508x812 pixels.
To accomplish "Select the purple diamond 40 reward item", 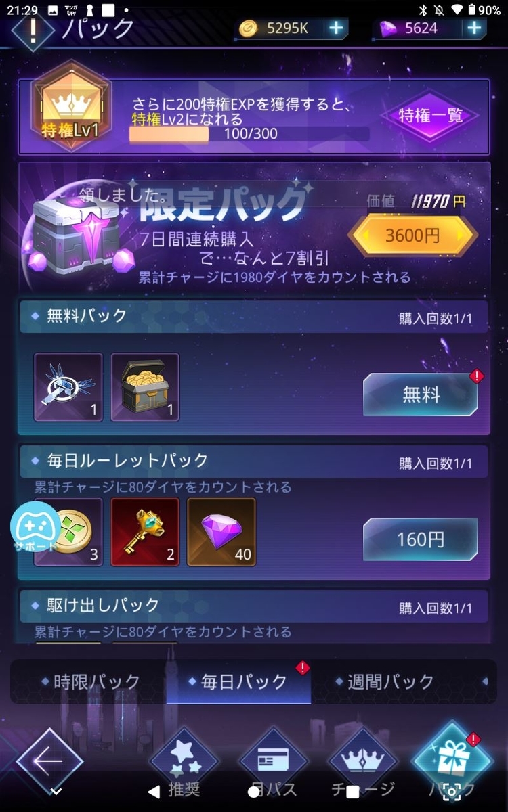I will point(221,533).
